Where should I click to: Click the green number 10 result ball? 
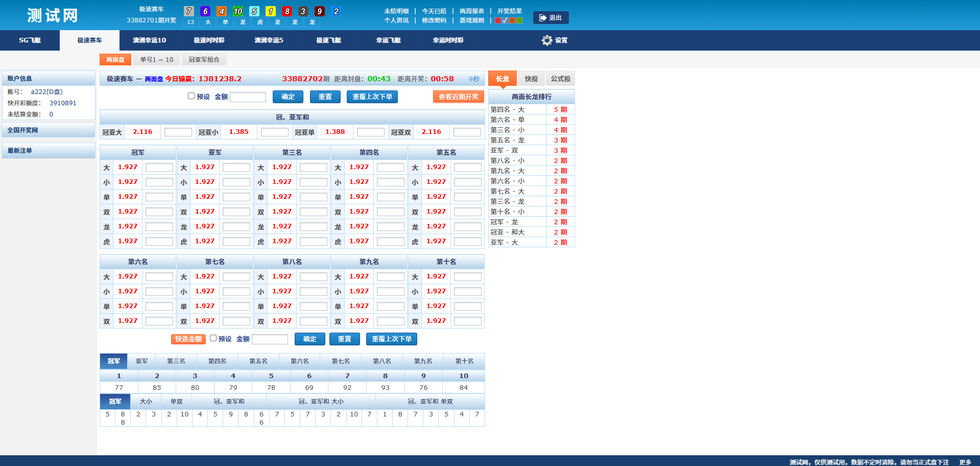pyautogui.click(x=238, y=11)
